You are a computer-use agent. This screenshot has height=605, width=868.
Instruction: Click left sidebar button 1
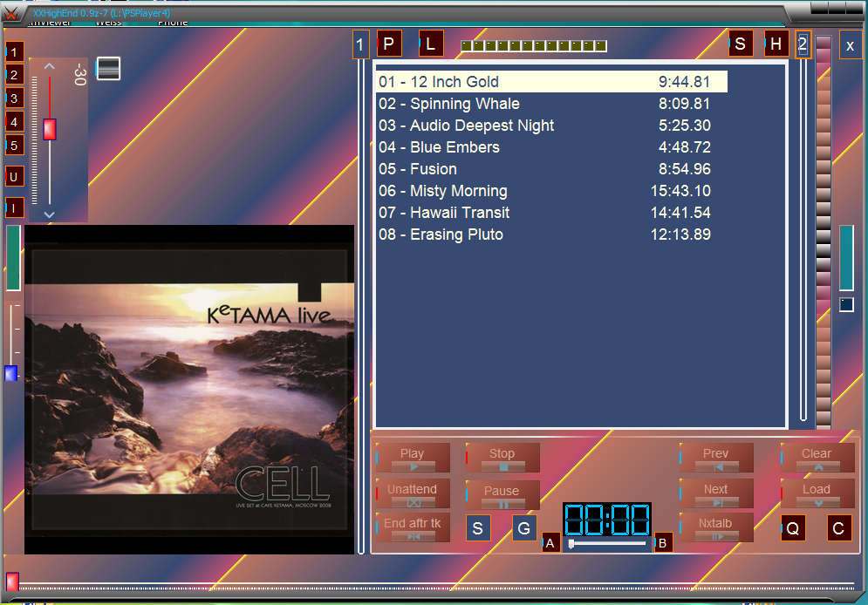tap(14, 52)
